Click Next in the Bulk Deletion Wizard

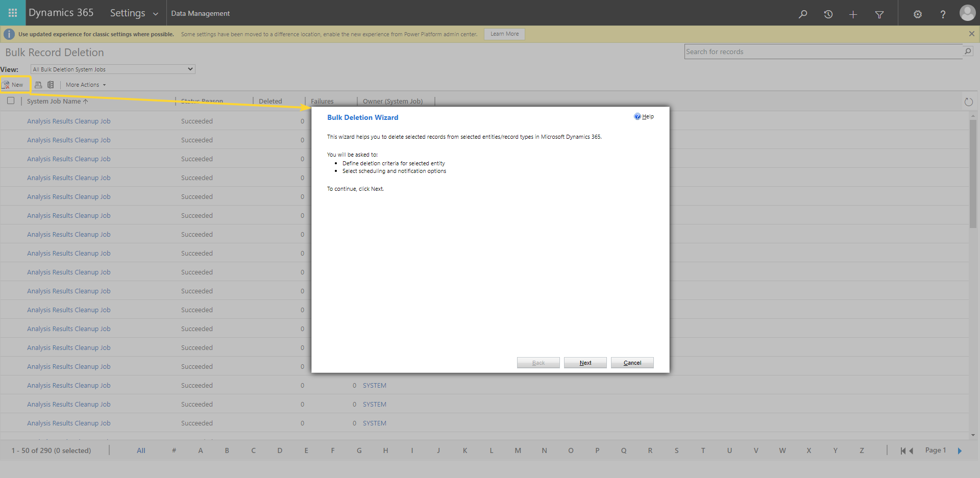585,362
